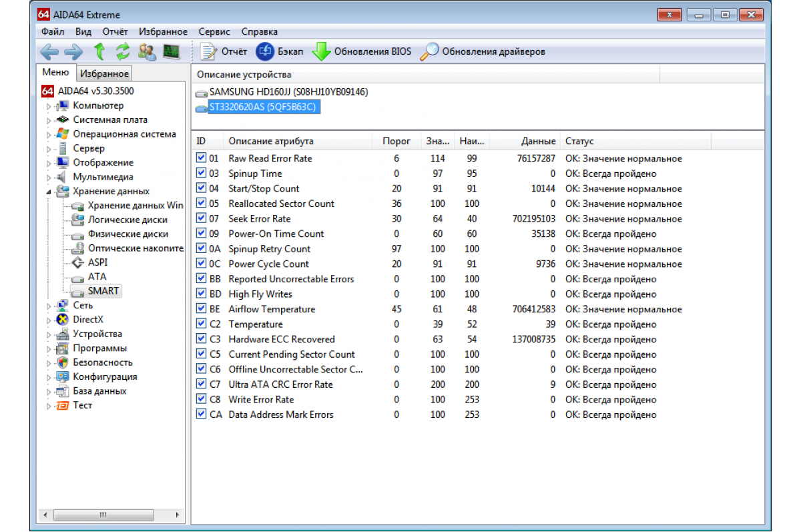
Task: Toggle the Ultra ATA CRC Error Rate checkbox
Action: [201, 384]
